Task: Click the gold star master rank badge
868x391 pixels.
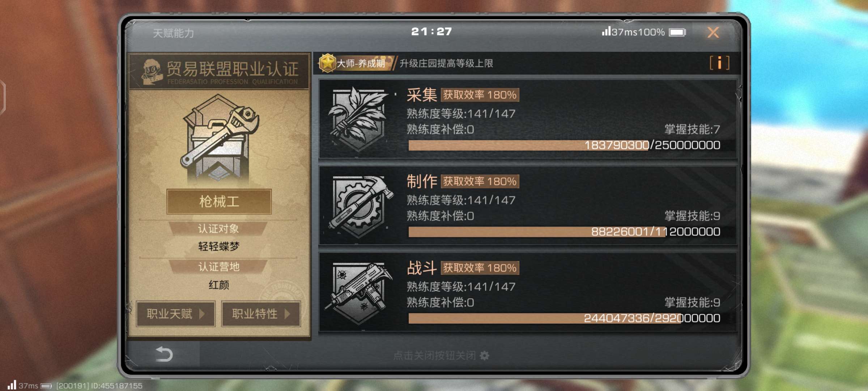Action: pos(328,63)
